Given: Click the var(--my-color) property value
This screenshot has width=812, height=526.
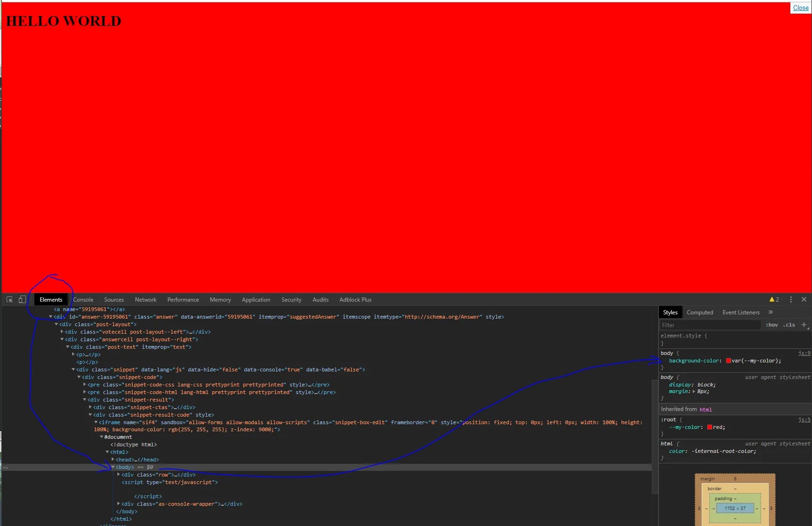Looking at the screenshot, I should (x=755, y=361).
